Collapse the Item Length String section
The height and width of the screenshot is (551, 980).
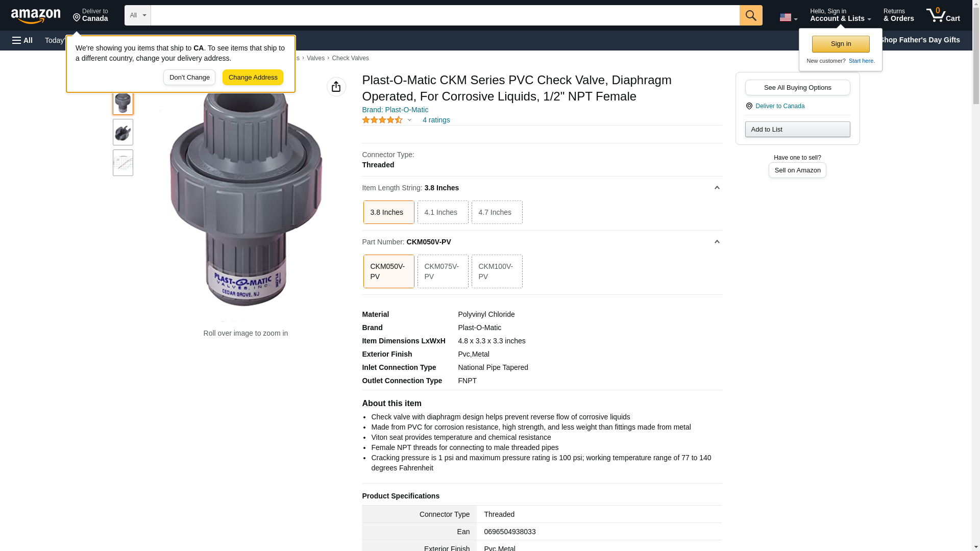click(x=717, y=188)
